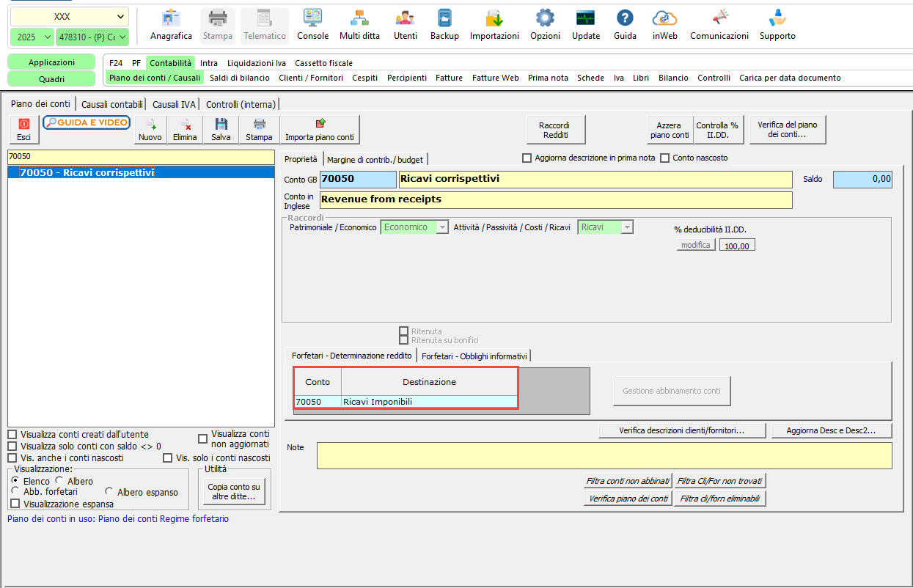Open the Prima nota menu item
Viewport: 913px width, 588px height.
pyautogui.click(x=548, y=78)
